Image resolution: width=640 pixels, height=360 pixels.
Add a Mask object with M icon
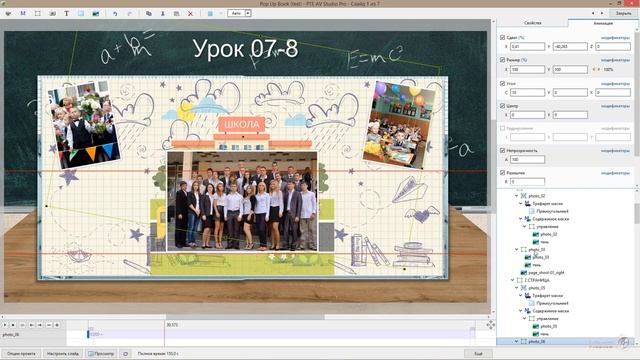23,13
